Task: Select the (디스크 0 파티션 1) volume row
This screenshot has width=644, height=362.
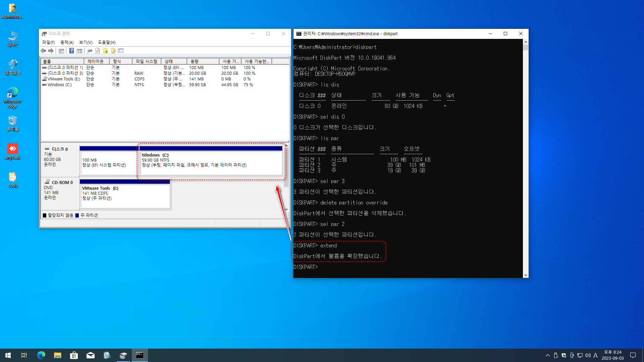Action: [x=165, y=68]
